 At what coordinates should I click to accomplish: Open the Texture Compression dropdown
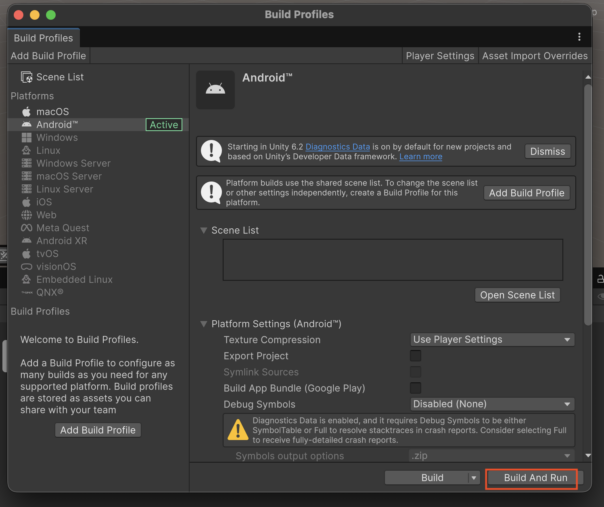pyautogui.click(x=492, y=340)
